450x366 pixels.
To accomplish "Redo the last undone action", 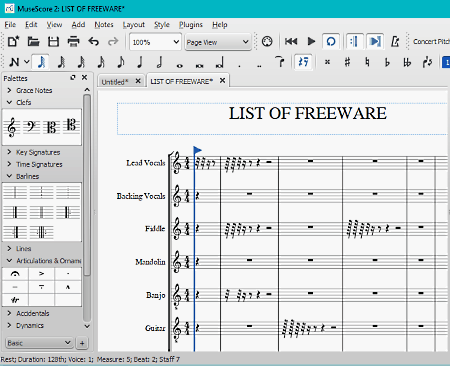I will coord(113,42).
